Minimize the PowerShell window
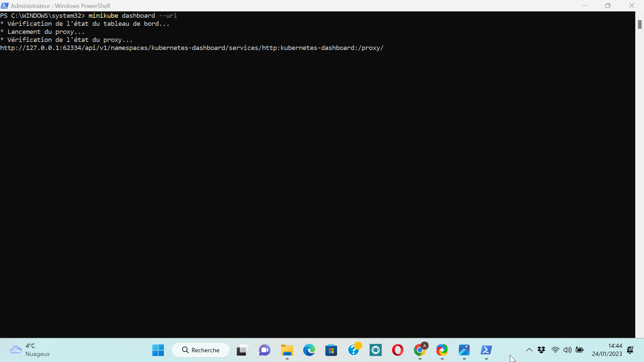The image size is (644, 362). [x=585, y=6]
